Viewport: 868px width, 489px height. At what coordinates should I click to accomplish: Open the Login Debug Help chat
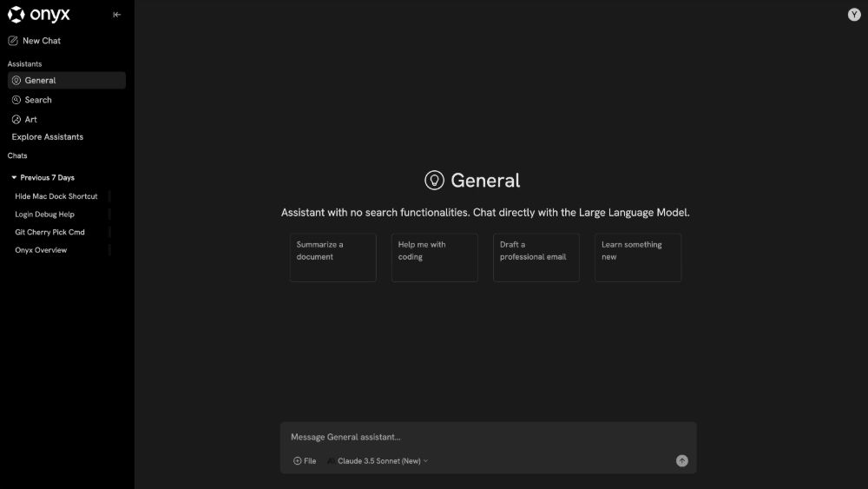tap(45, 215)
